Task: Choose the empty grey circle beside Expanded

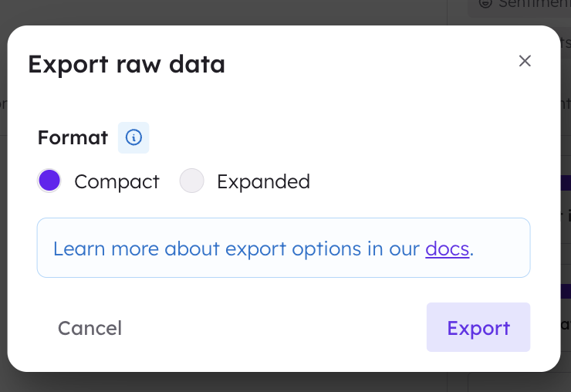Action: click(191, 181)
